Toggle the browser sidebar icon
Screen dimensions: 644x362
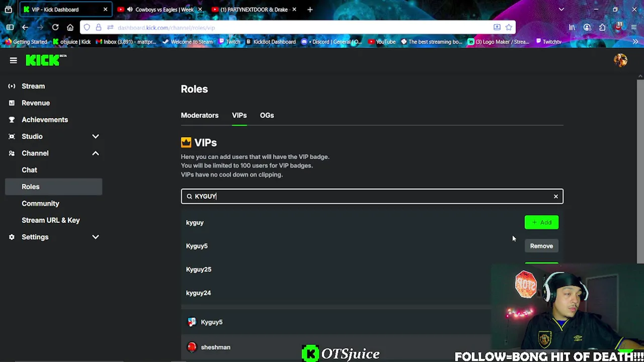(x=10, y=27)
